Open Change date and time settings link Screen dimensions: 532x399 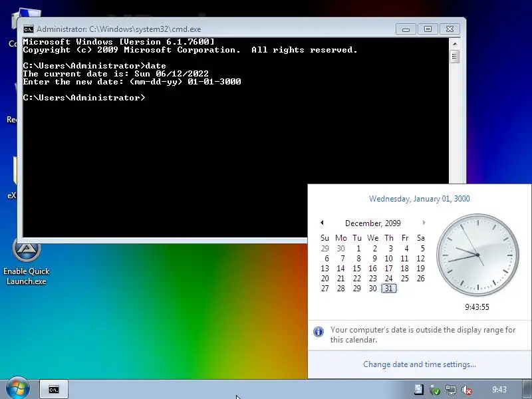pos(420,364)
